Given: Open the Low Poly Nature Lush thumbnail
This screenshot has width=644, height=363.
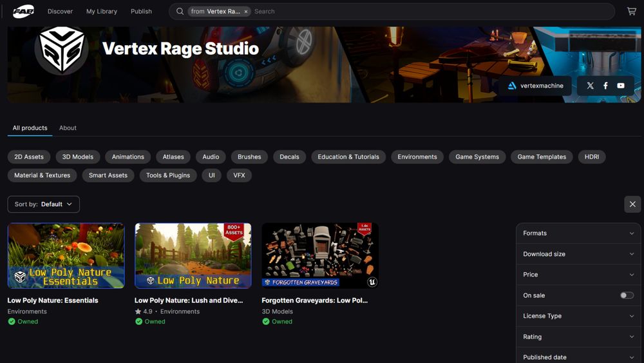Looking at the screenshot, I should point(193,256).
